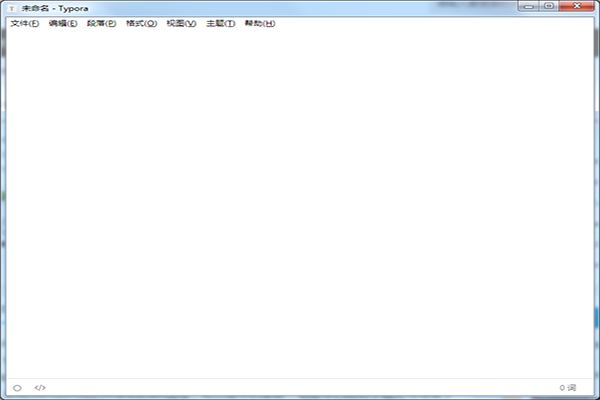
Task: Open the 文件(F) menu
Action: [24, 23]
